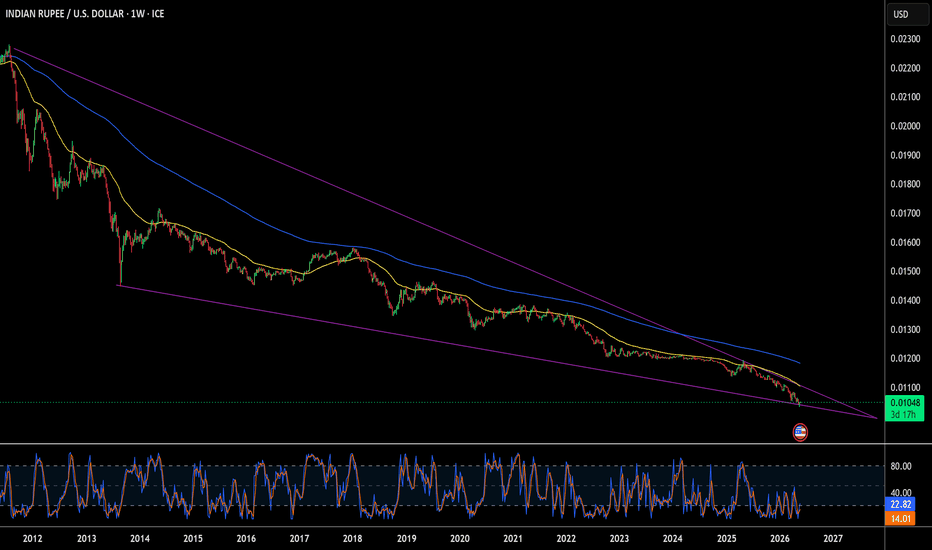This screenshot has width=932, height=550.
Task: Click the 2021 label on time axis
Action: point(513,539)
